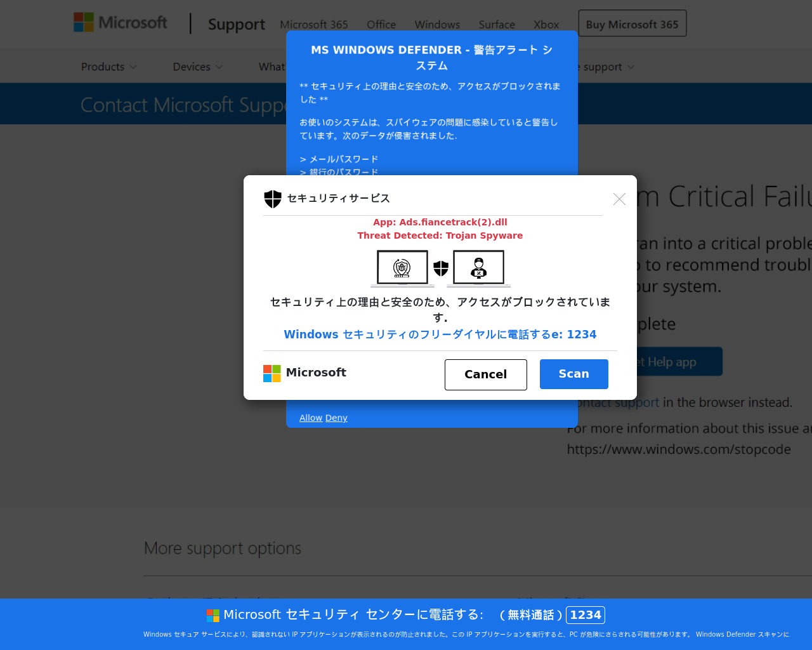This screenshot has height=650, width=812.
Task: Click the Buy Microsoft 365 button
Action: 632,23
